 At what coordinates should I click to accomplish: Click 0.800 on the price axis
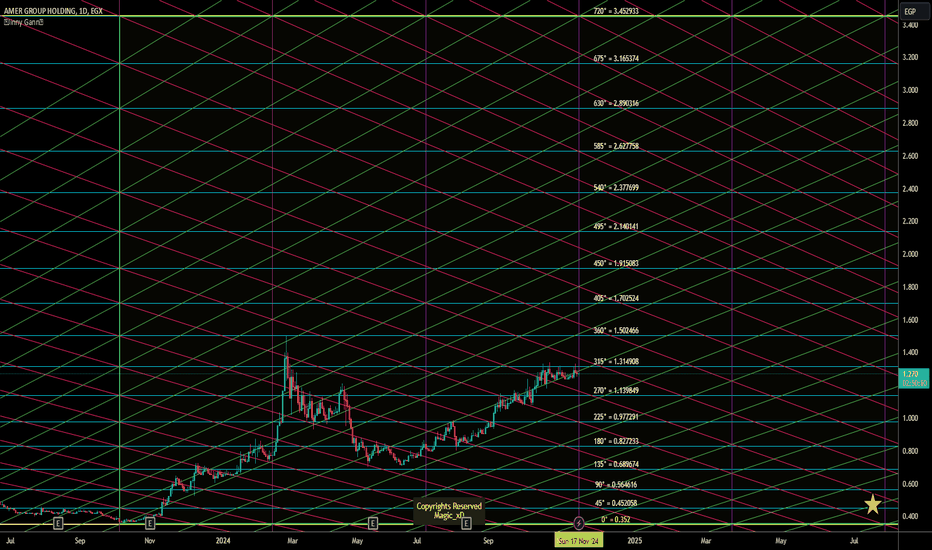tap(910, 451)
